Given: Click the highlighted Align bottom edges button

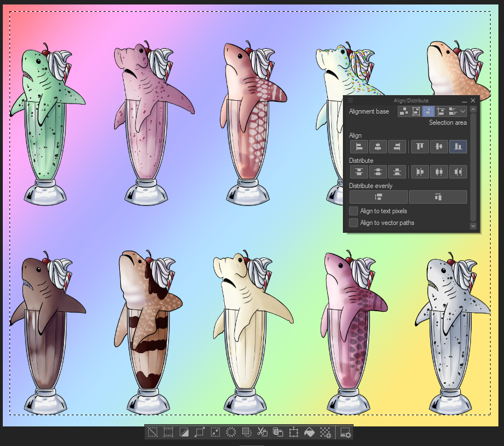Looking at the screenshot, I should [x=458, y=147].
